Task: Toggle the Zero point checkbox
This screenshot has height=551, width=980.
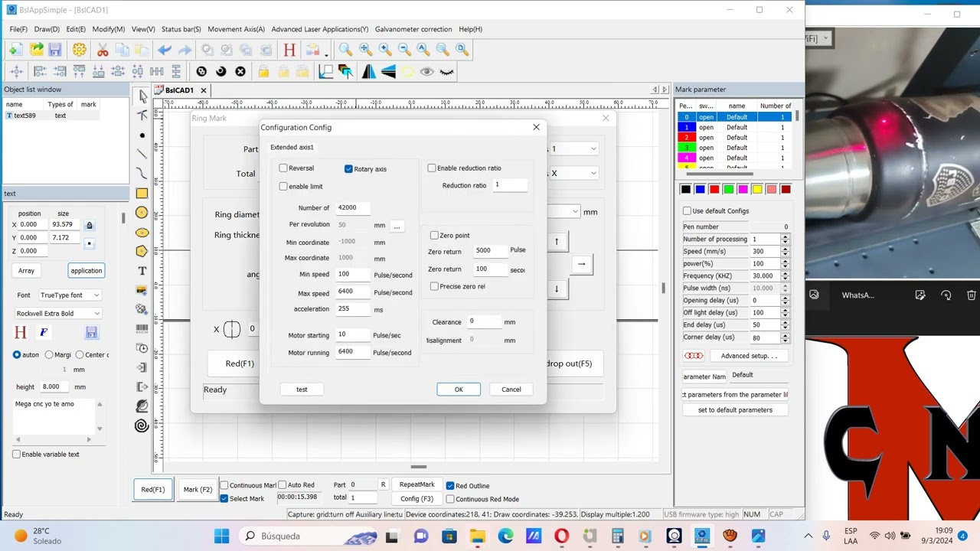Action: (x=434, y=236)
